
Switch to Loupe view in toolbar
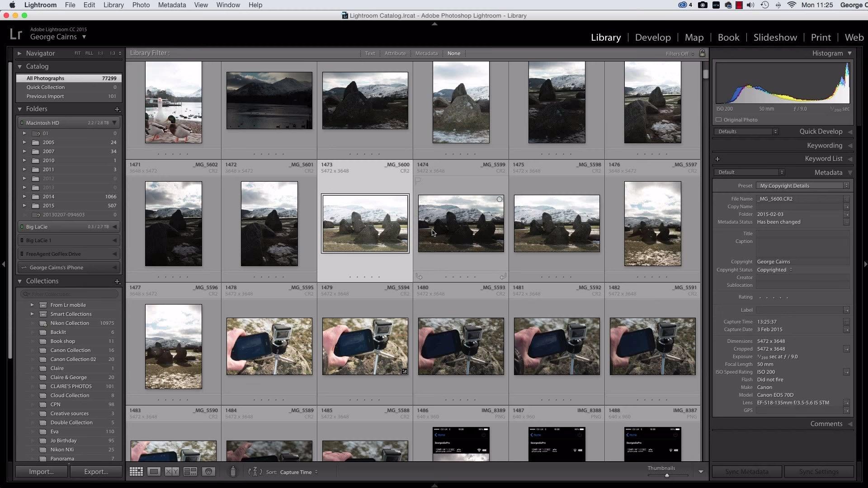154,472
